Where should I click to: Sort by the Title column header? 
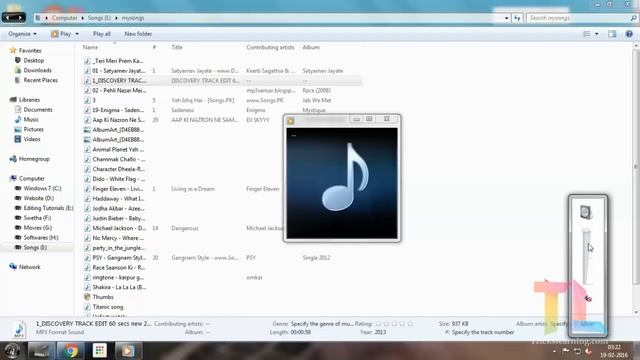[177, 47]
